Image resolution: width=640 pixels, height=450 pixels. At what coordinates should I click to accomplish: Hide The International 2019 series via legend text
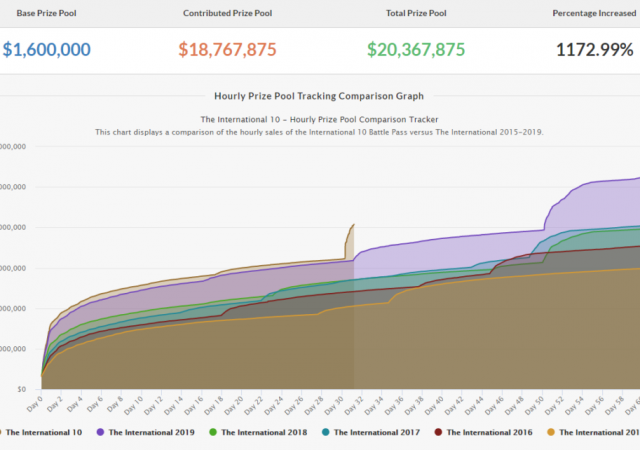click(x=153, y=432)
